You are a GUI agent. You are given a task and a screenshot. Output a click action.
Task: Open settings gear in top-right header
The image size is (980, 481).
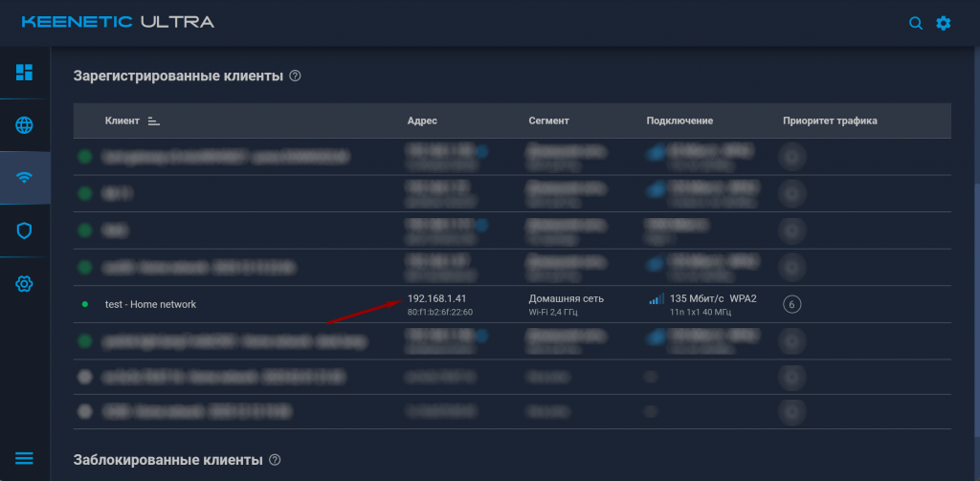click(x=944, y=23)
